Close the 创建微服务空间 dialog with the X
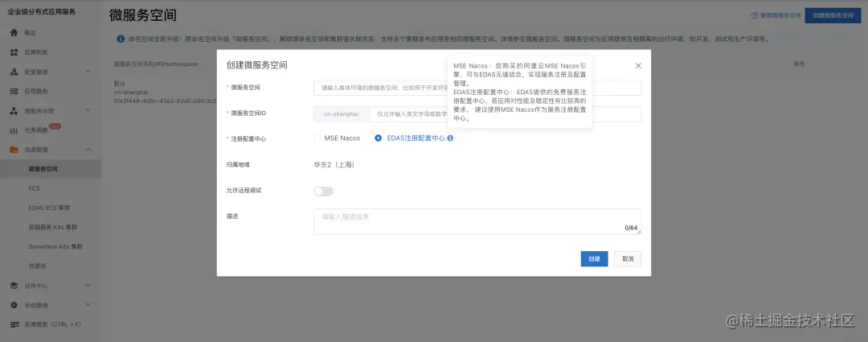Viewport: 868px width, 342px height. coord(638,65)
